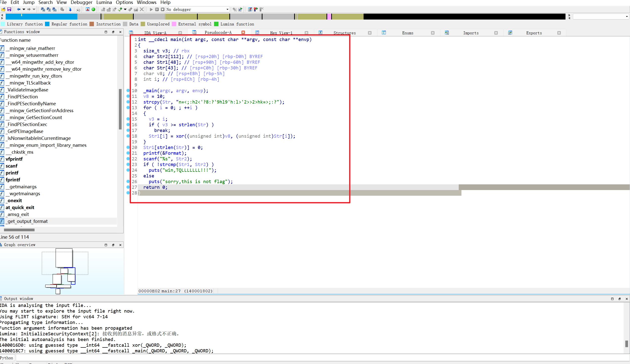Open the jump back history dropdown arrow
630x364 pixels.
coord(24,9)
